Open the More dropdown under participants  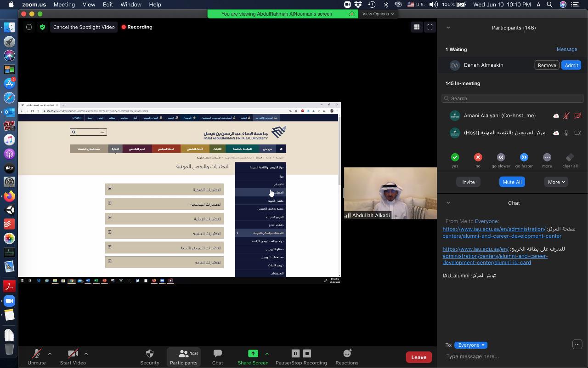[556, 182]
